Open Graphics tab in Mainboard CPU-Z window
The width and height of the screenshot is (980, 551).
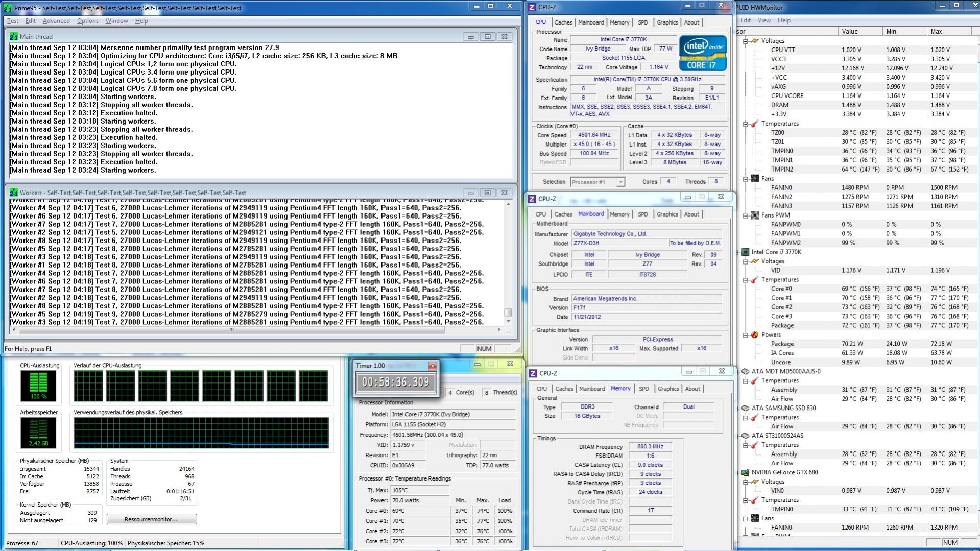pyautogui.click(x=667, y=214)
